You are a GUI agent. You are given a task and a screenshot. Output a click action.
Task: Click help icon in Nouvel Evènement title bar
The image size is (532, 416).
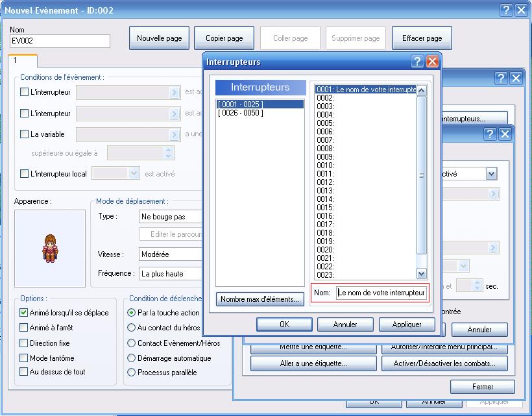click(507, 10)
